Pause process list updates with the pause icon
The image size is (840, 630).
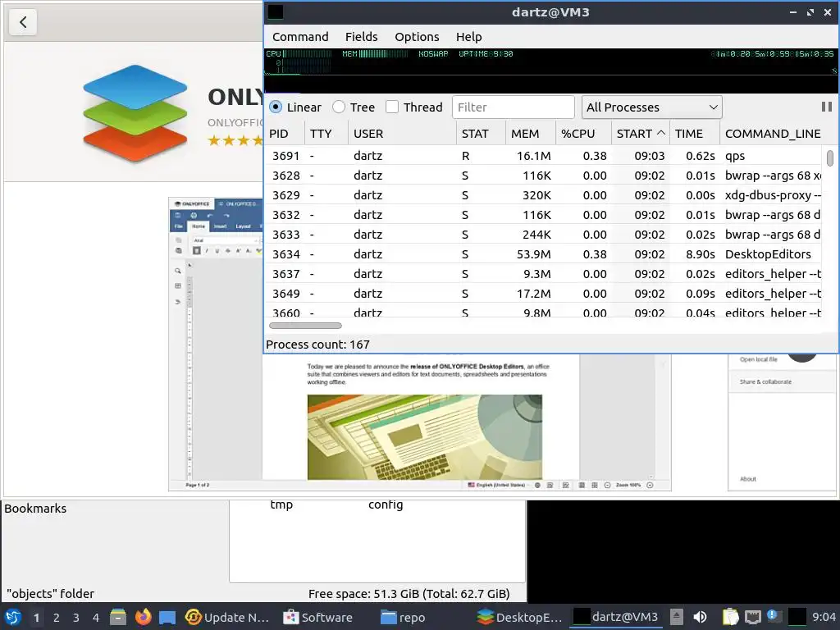click(x=827, y=107)
